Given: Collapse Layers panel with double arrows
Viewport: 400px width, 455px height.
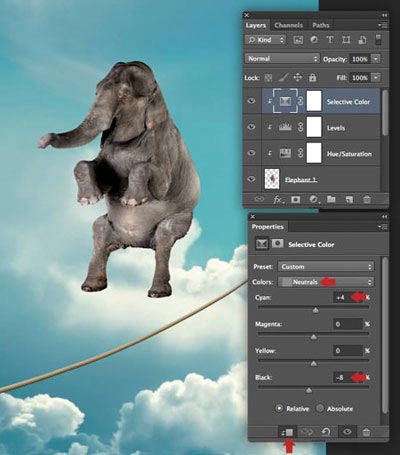Looking at the screenshot, I should click(x=384, y=15).
